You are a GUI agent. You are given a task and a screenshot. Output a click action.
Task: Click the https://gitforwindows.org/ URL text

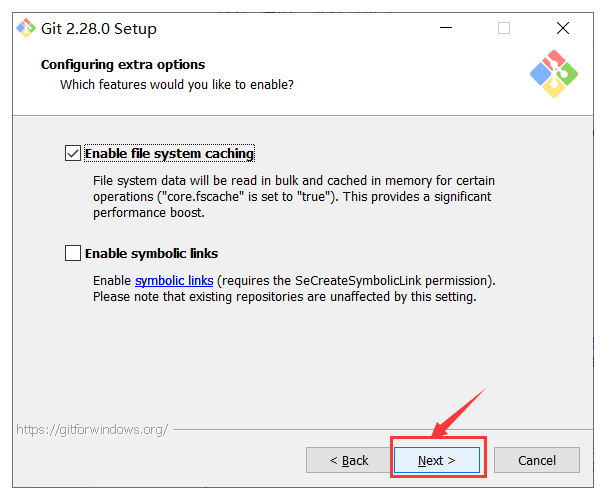[x=92, y=430]
